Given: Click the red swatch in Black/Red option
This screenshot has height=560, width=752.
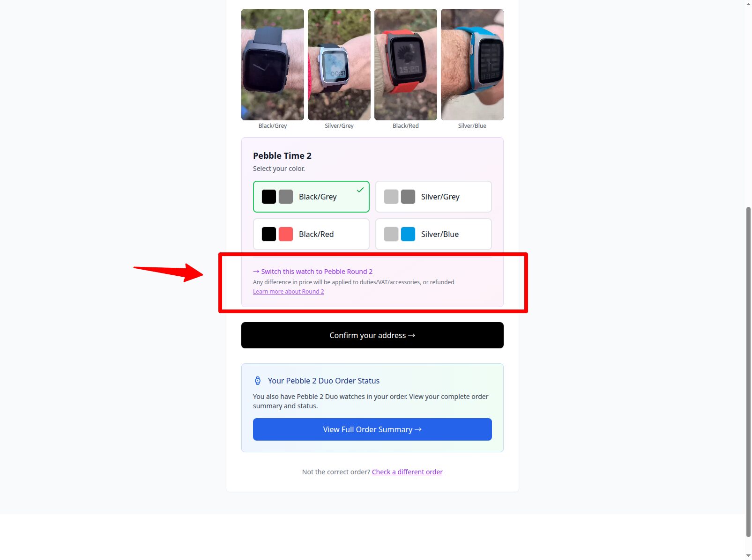Looking at the screenshot, I should coord(286,234).
